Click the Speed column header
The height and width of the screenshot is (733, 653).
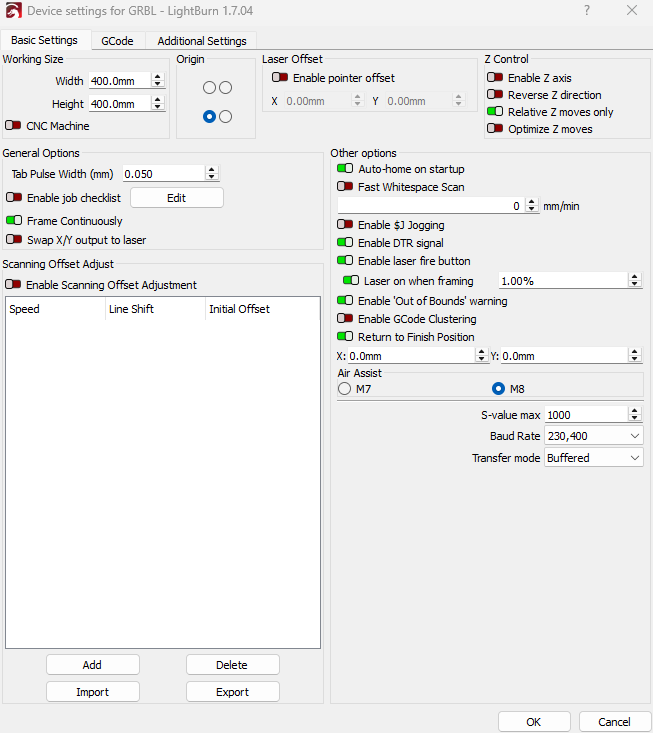55,309
